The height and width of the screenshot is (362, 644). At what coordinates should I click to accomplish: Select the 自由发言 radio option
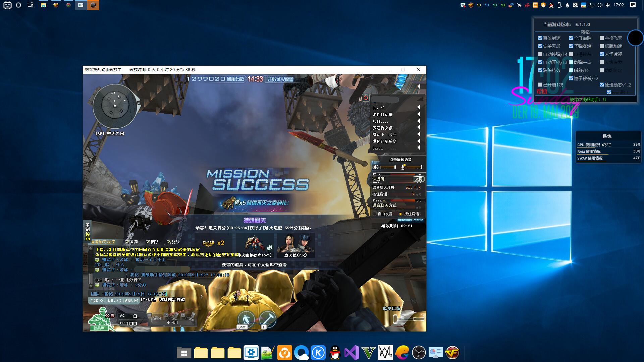point(375,214)
